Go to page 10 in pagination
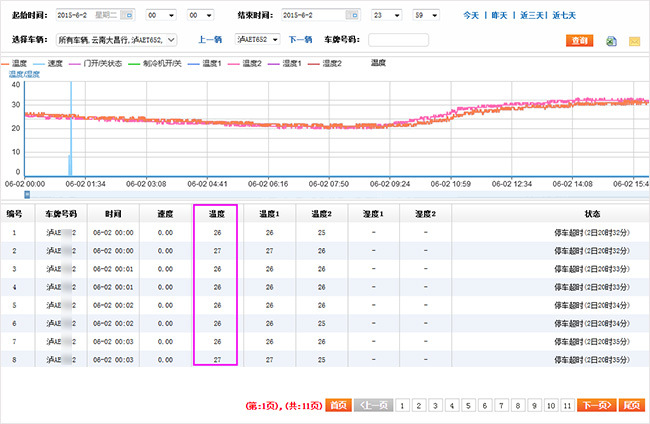Screen dimensions: 650x424 click(x=551, y=405)
